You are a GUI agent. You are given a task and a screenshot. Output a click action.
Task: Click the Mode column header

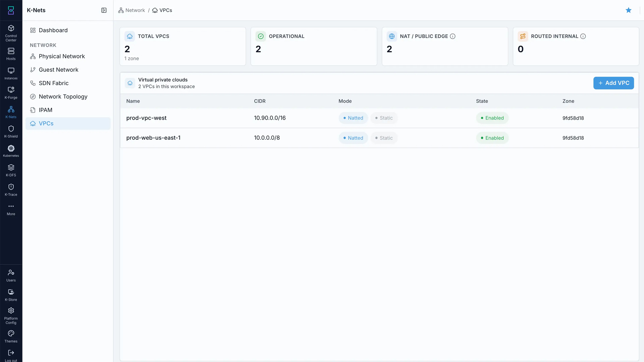(345, 101)
